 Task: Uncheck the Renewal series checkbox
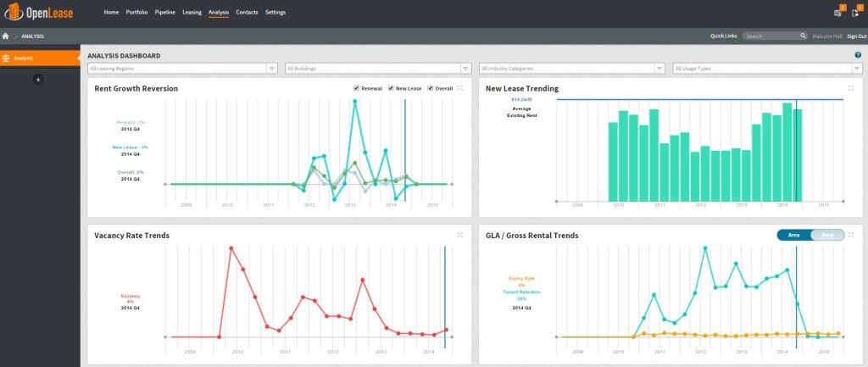(357, 88)
